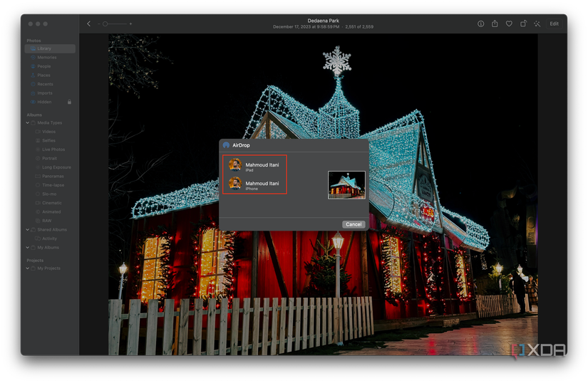Click photo thumbnail in AirDrop dialog

[346, 185]
